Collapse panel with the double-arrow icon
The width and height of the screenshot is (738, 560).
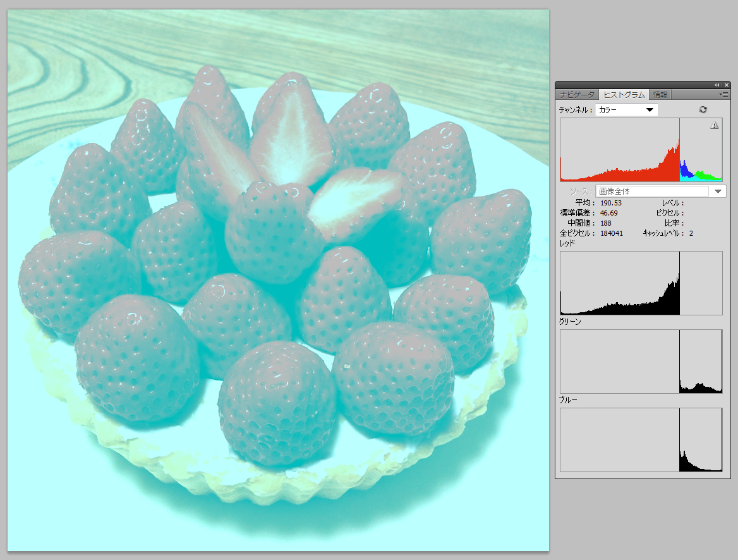pos(717,85)
